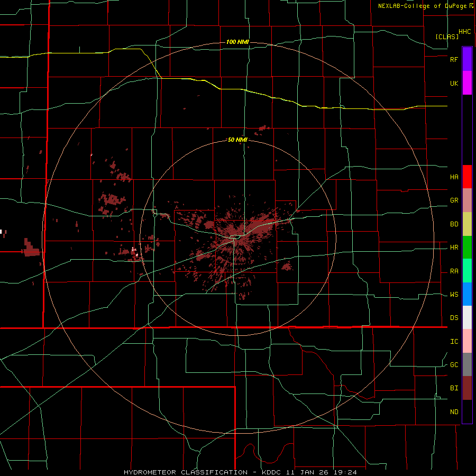This screenshot has height=476, width=476.
Task: Click the 'GC' legend label
Action: 454,365
